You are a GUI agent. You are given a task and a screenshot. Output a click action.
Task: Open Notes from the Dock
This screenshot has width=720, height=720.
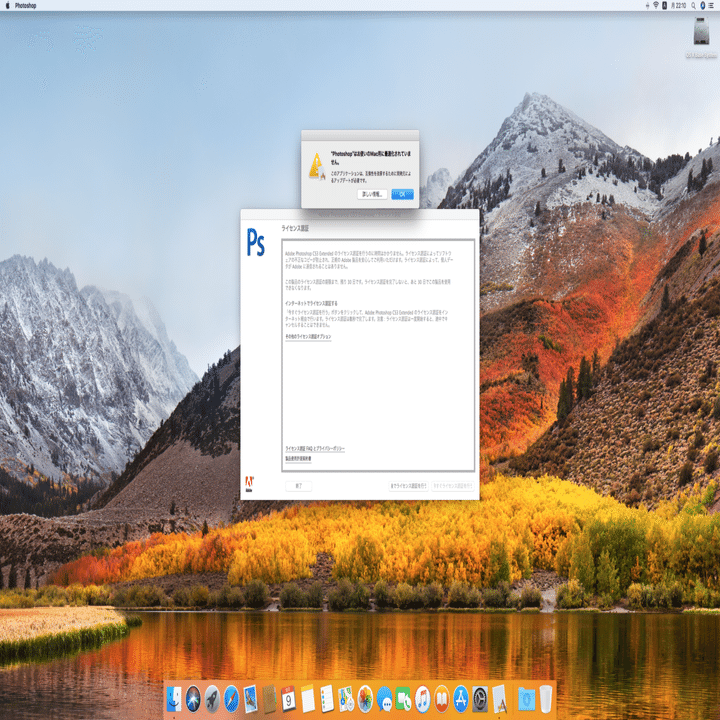click(308, 699)
